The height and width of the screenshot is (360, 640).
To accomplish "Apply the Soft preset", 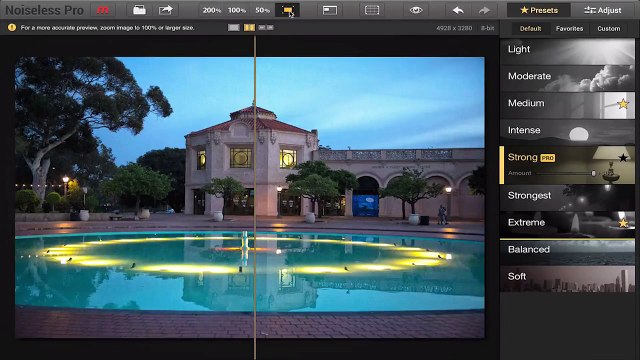I will pos(567,279).
